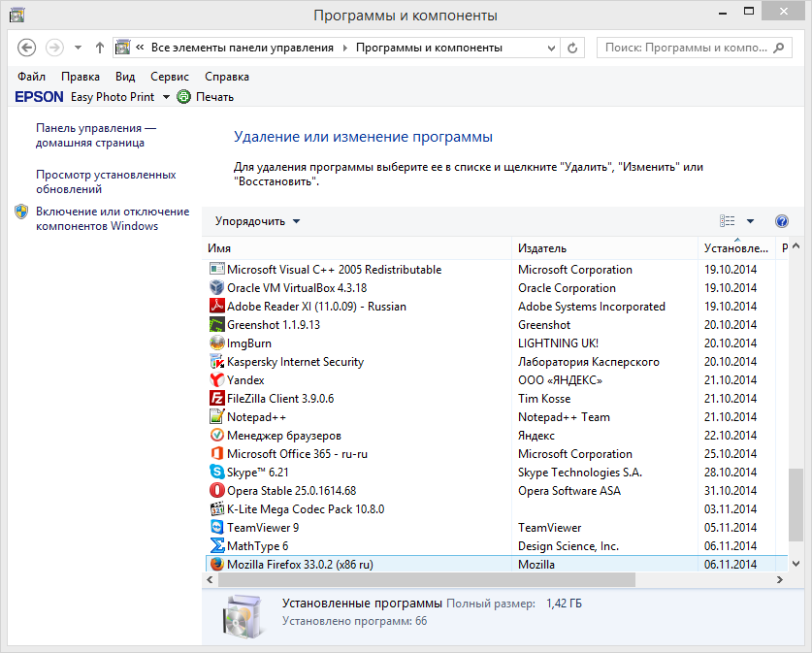Viewport: 812px width, 653px height.
Task: Click the Oracle VM VirtualBox icon
Action: [x=217, y=288]
